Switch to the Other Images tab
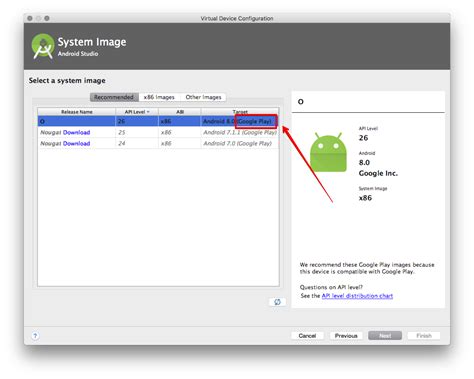474x379 pixels. (203, 97)
